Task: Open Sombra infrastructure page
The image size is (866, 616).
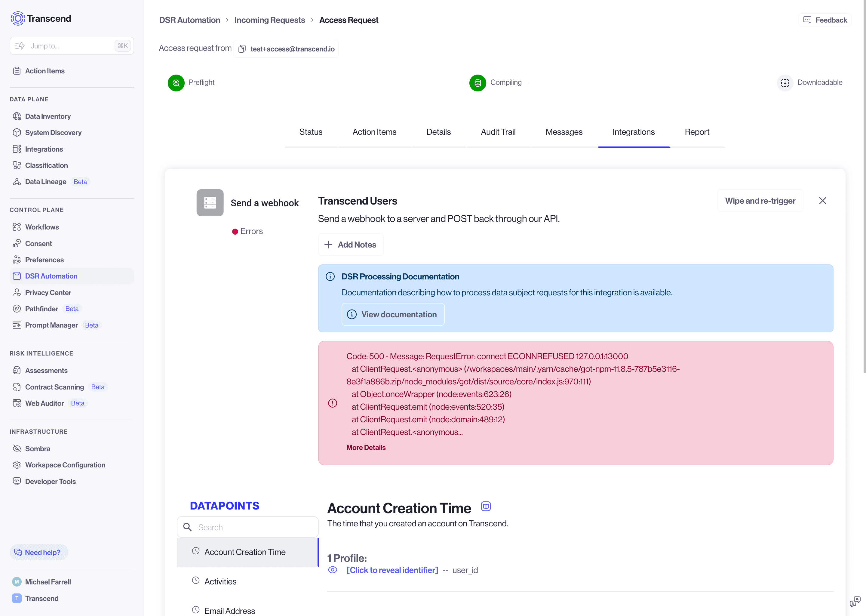Action: point(38,449)
